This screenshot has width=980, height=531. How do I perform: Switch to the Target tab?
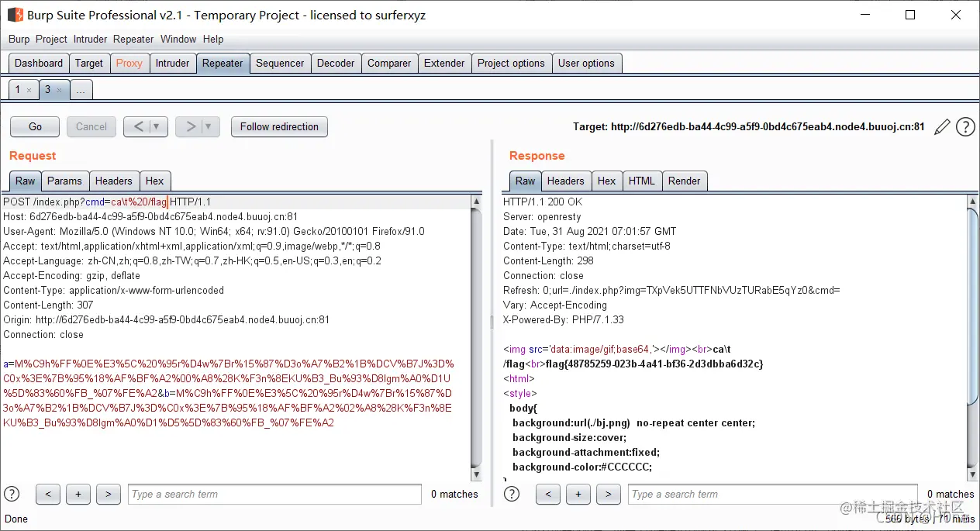[x=89, y=63]
